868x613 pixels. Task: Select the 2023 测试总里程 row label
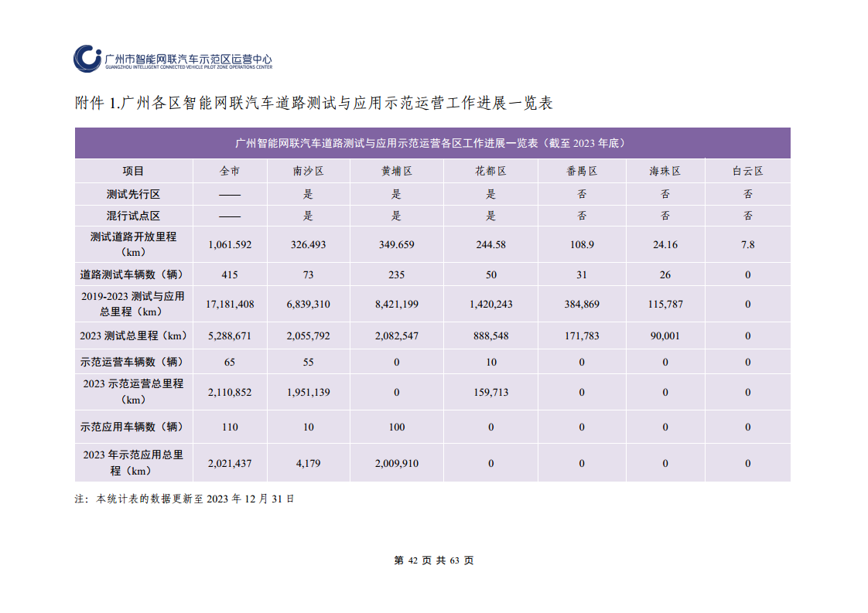coord(132,335)
